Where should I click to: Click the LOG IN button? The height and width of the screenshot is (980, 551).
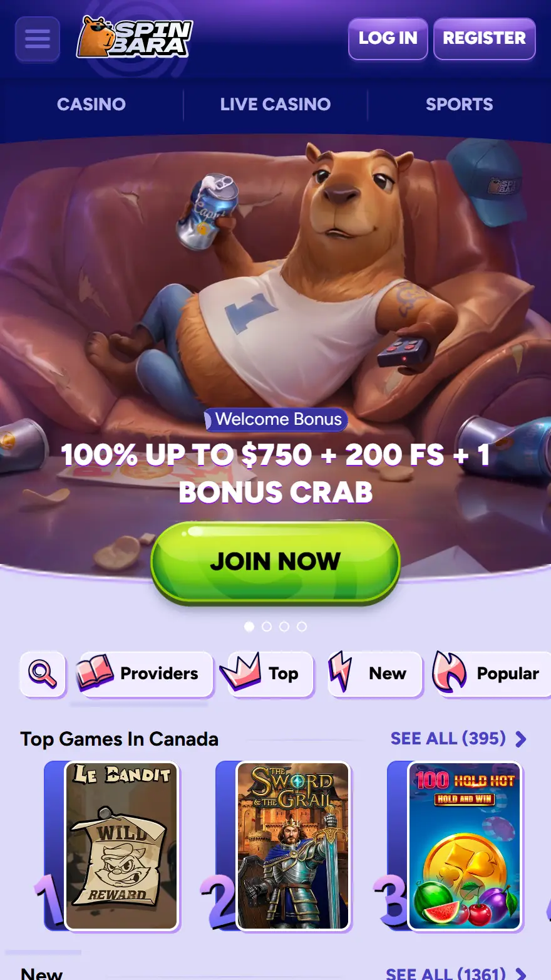click(388, 38)
